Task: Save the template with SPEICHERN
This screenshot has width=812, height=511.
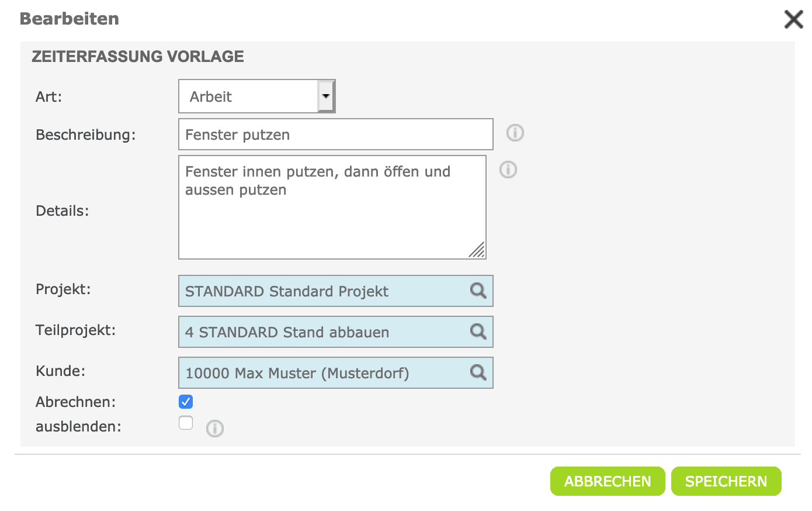Action: 726,481
